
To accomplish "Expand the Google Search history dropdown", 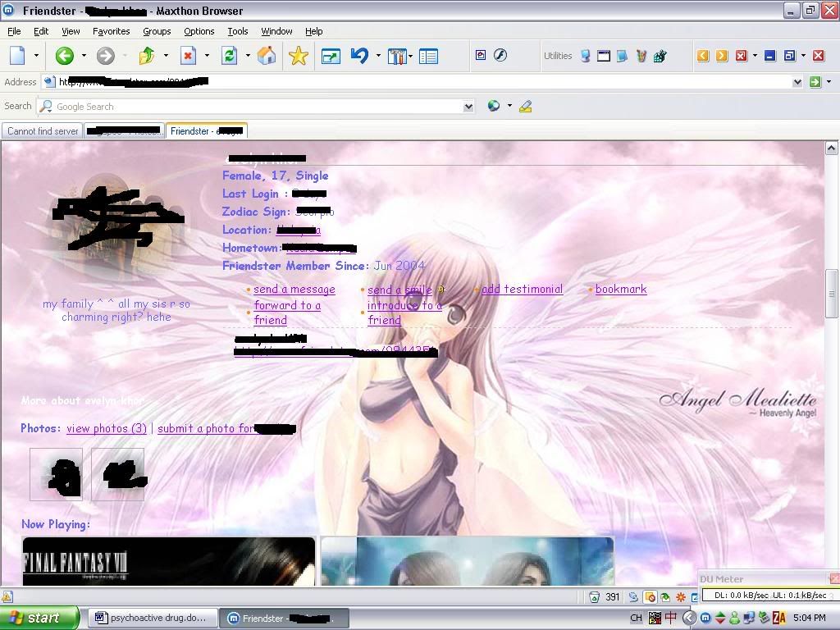I will coord(468,106).
